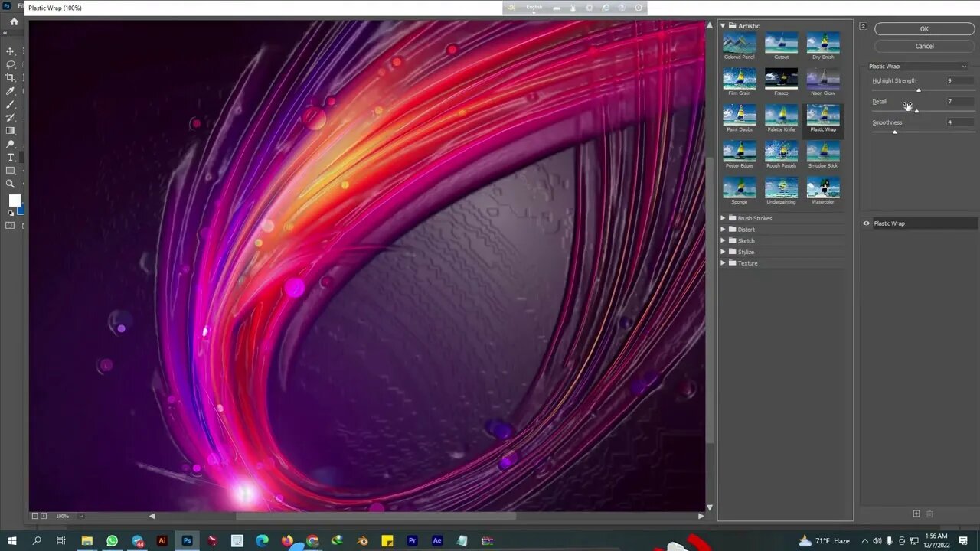980x551 pixels.
Task: Open the Plastic Wrap filter dropdown
Action: (918, 67)
